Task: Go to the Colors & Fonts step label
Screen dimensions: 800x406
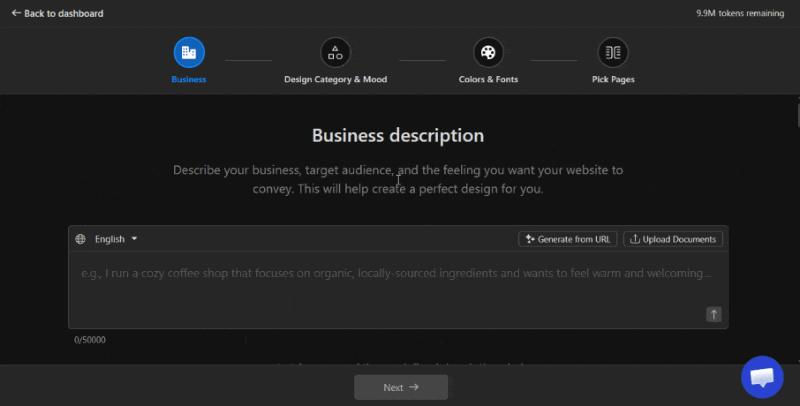Action: tap(488, 79)
